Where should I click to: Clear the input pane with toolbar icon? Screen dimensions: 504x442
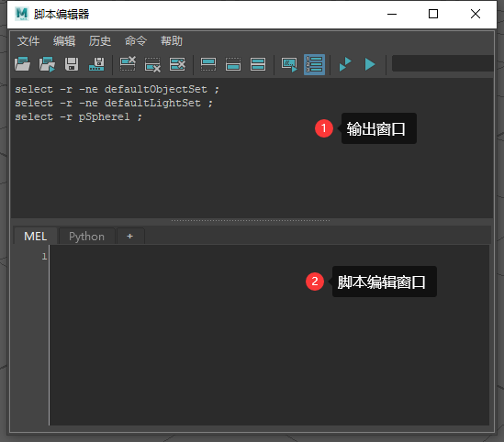coord(152,64)
